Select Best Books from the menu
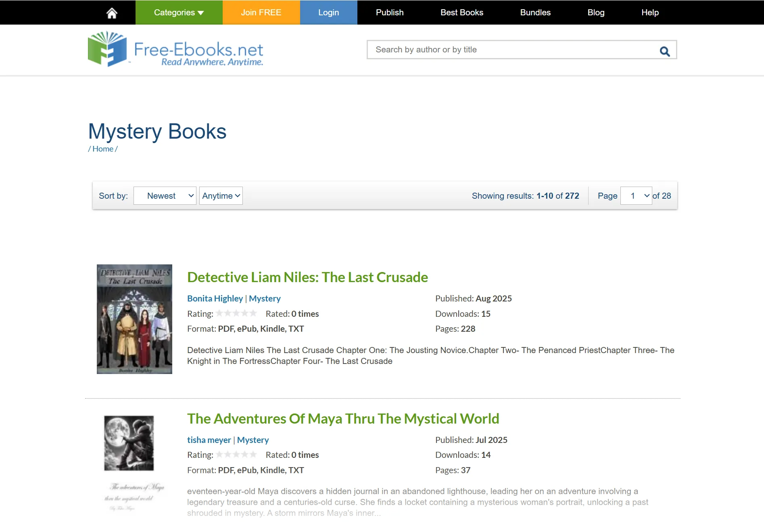764x532 pixels. point(461,12)
